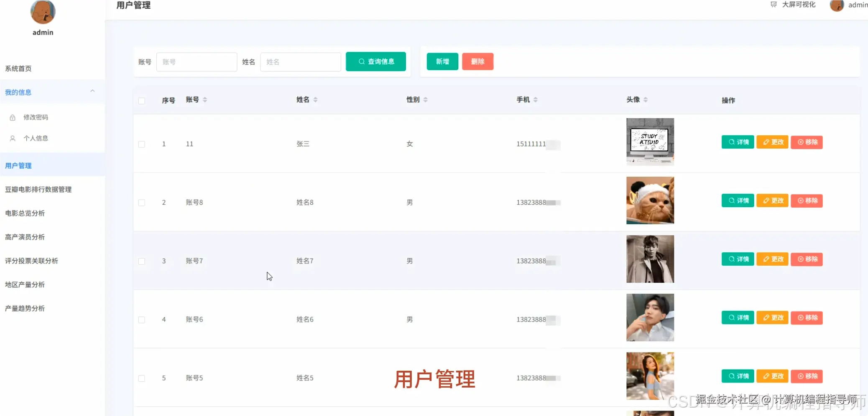
Task: Click the name cell 张三
Action: tap(303, 144)
